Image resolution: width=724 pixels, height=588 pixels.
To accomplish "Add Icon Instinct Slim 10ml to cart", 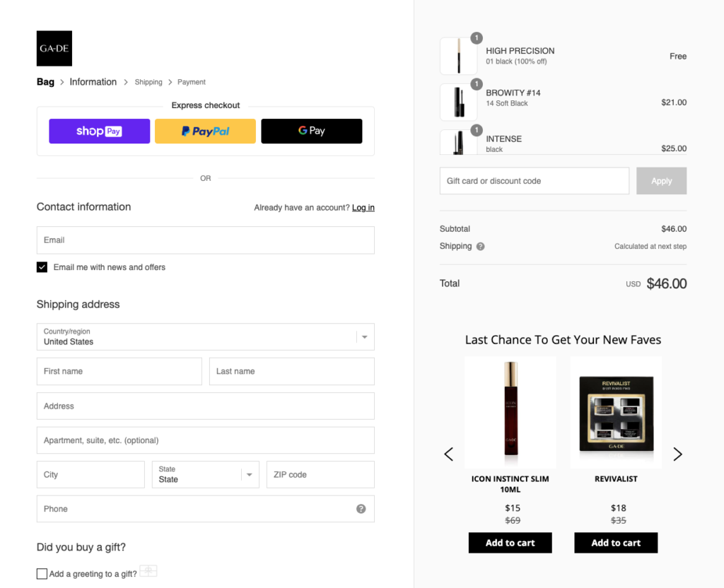I will pos(510,543).
